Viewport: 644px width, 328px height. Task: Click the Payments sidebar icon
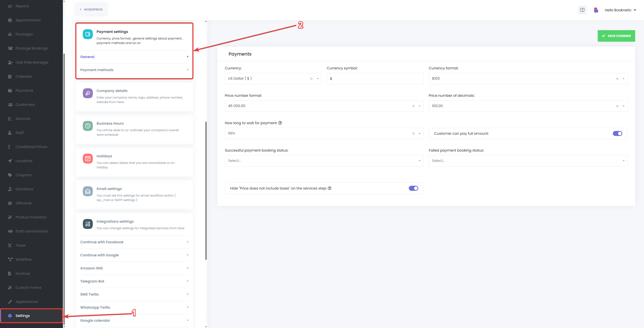coord(10,90)
